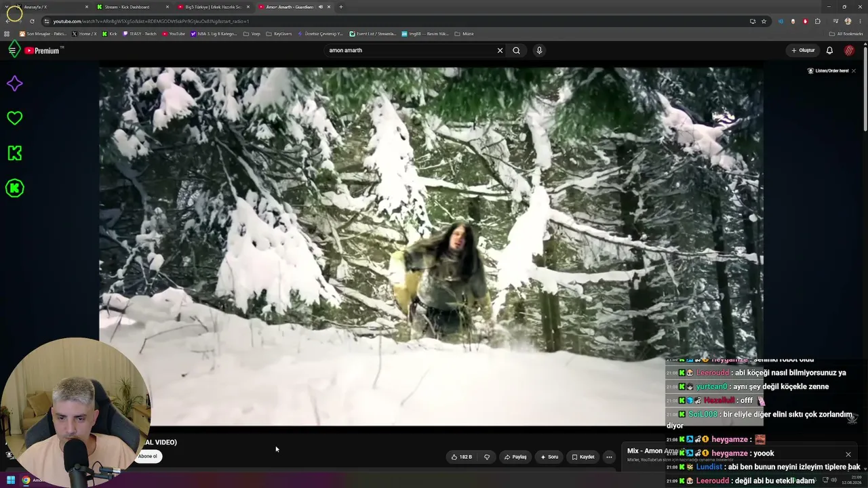This screenshot has width=868, height=488.
Task: Bookmark this page with the star
Action: click(764, 21)
